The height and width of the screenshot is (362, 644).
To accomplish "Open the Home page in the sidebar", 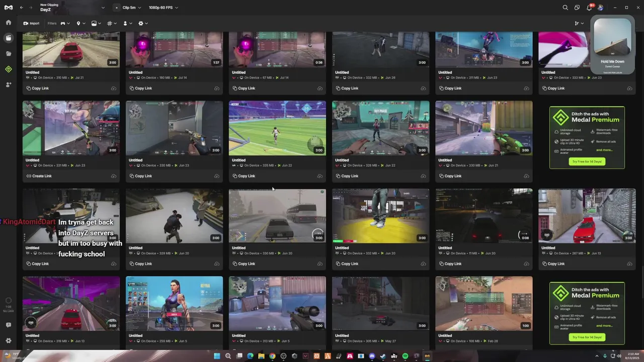I will pos(9,23).
